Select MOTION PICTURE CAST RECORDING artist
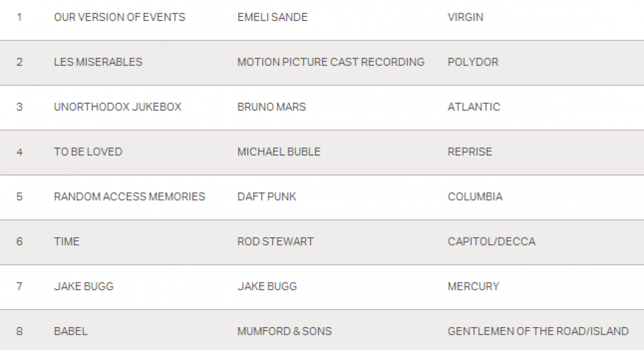Image resolution: width=644 pixels, height=350 pixels. coord(331,62)
